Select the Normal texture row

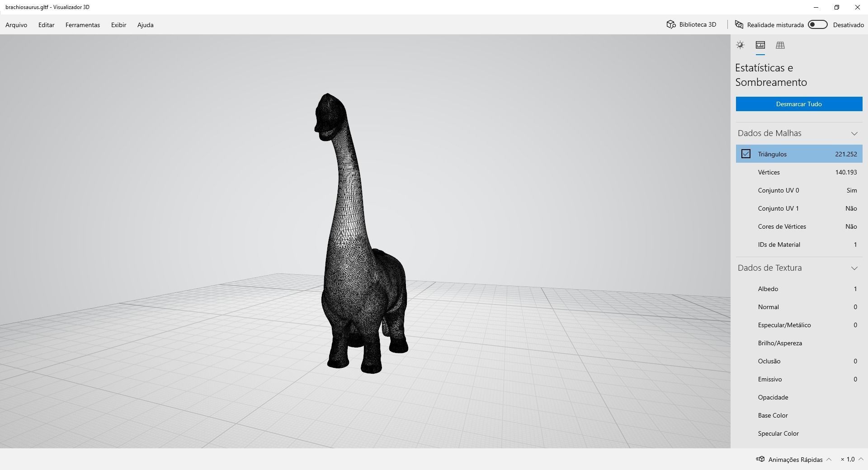[x=799, y=307]
